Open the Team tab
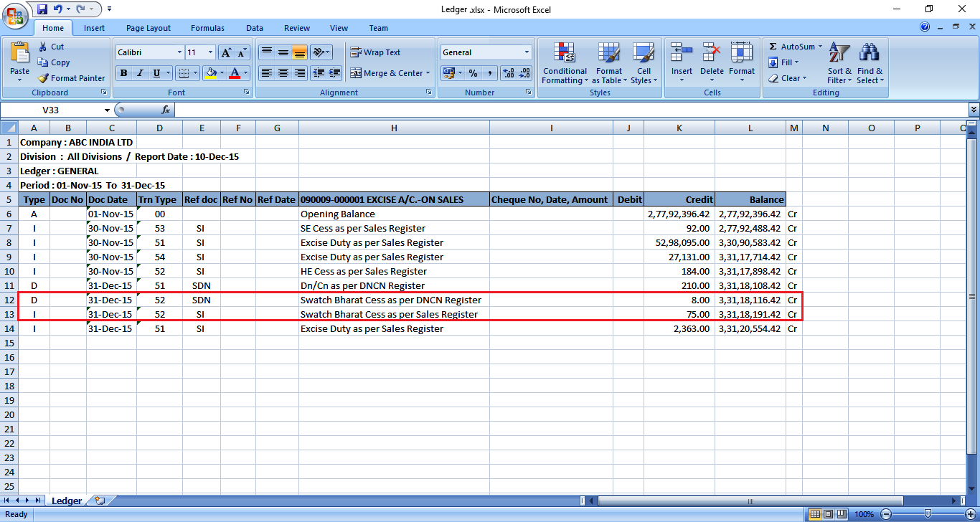The width and height of the screenshot is (980, 522). tap(379, 28)
